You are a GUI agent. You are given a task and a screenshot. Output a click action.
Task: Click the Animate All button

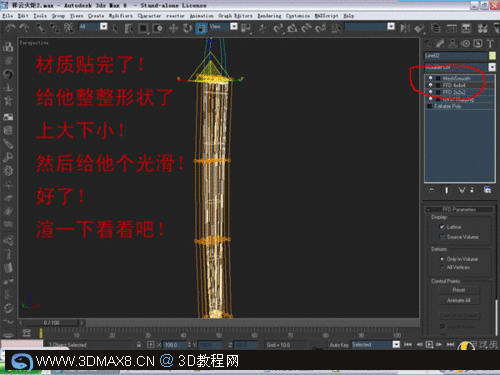pos(459,300)
